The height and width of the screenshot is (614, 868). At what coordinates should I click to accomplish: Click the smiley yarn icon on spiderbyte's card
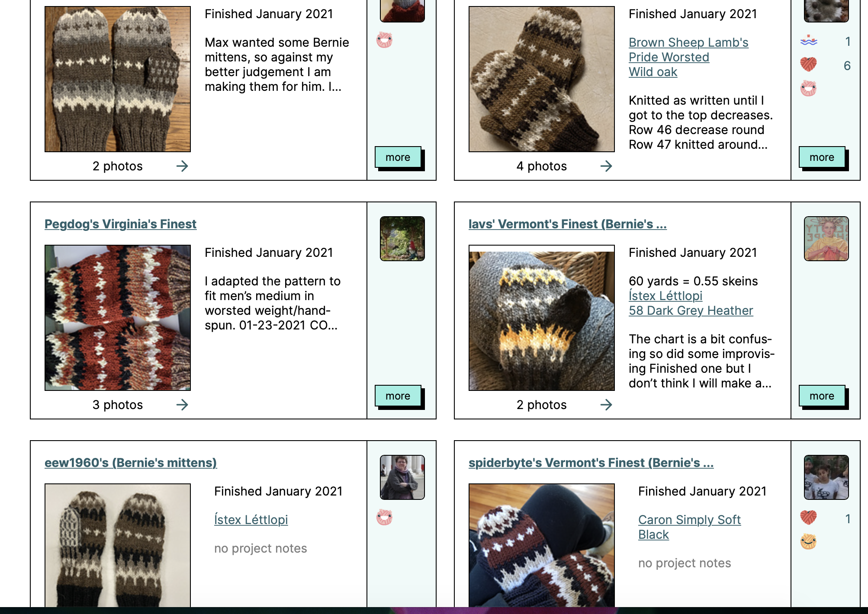click(x=808, y=541)
